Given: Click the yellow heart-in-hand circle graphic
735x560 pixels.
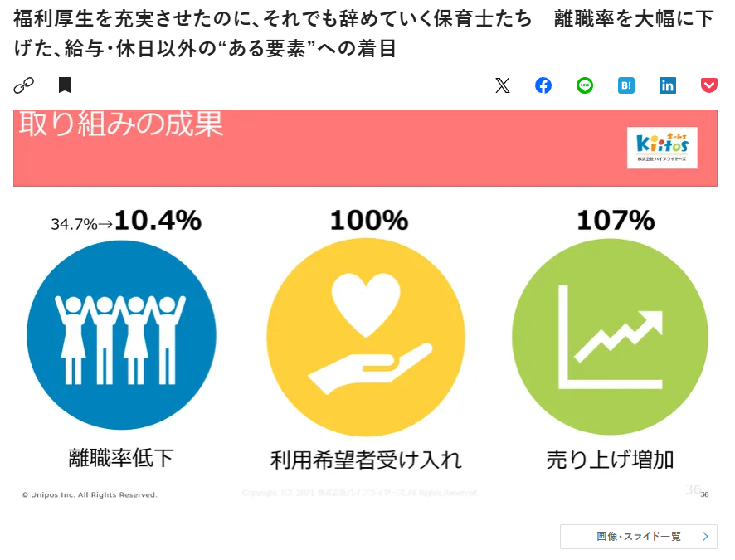Looking at the screenshot, I should 364,336.
